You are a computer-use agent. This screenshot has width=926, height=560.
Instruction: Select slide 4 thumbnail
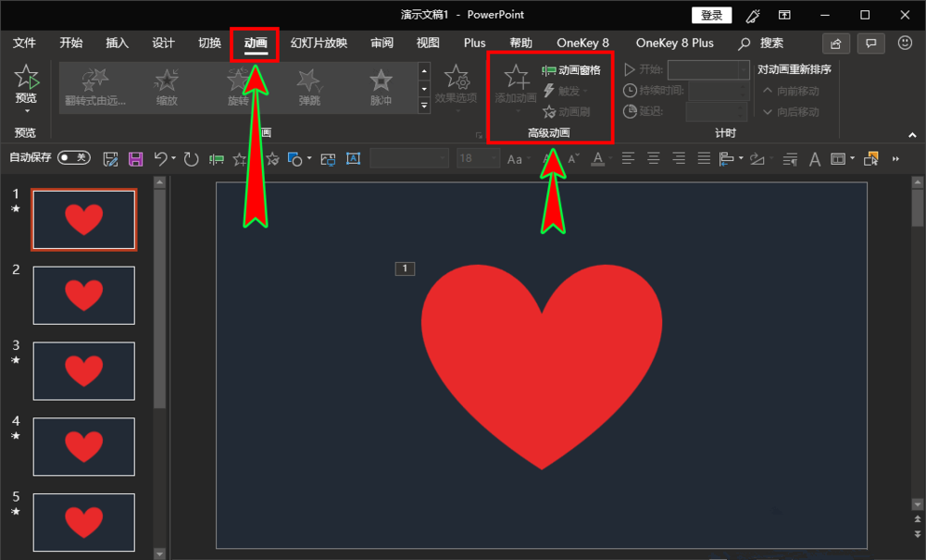coord(84,447)
